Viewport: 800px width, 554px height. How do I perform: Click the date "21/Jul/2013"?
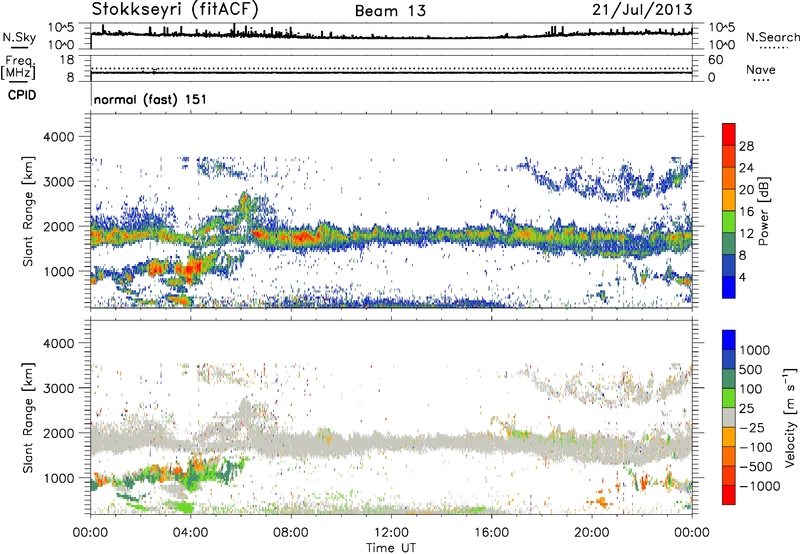click(642, 10)
